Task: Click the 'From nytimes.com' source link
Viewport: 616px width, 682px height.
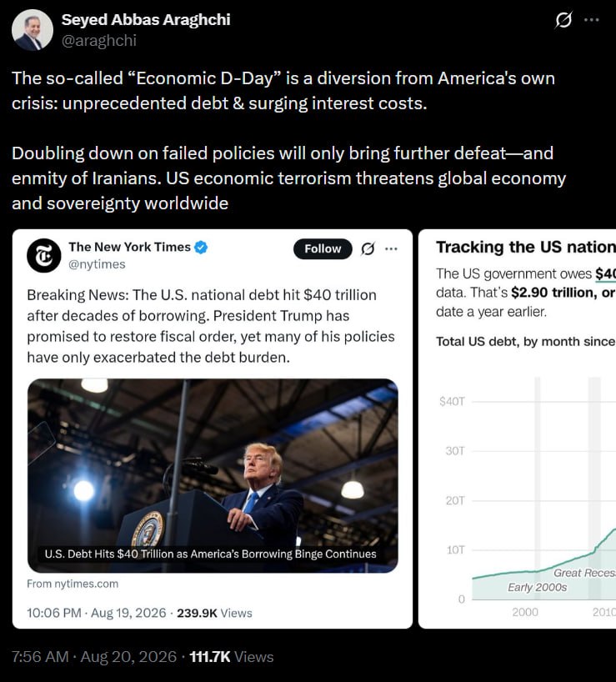Action: point(73,584)
